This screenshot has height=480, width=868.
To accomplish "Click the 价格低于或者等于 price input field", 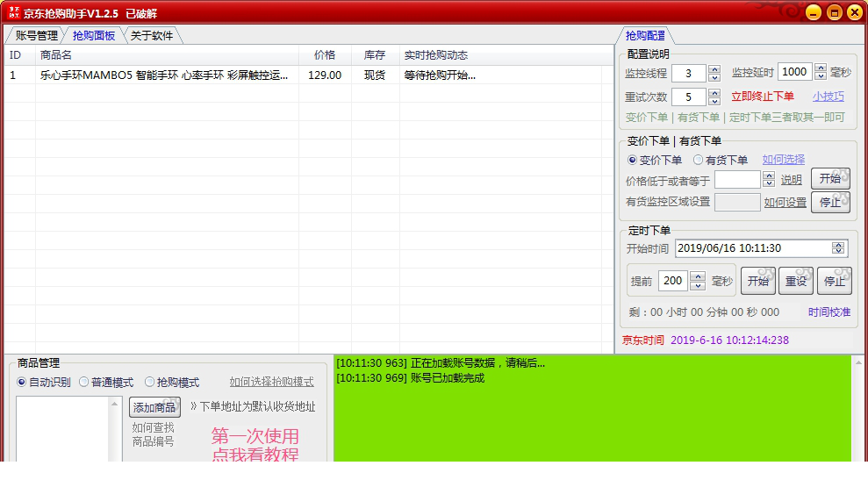I will pyautogui.click(x=737, y=179).
